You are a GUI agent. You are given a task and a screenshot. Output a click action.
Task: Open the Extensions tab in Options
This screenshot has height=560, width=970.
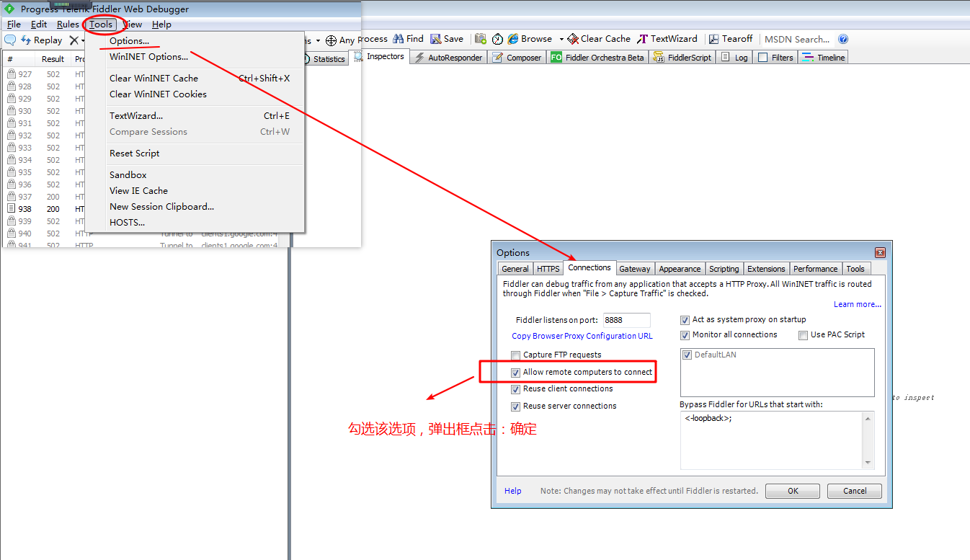[766, 269]
